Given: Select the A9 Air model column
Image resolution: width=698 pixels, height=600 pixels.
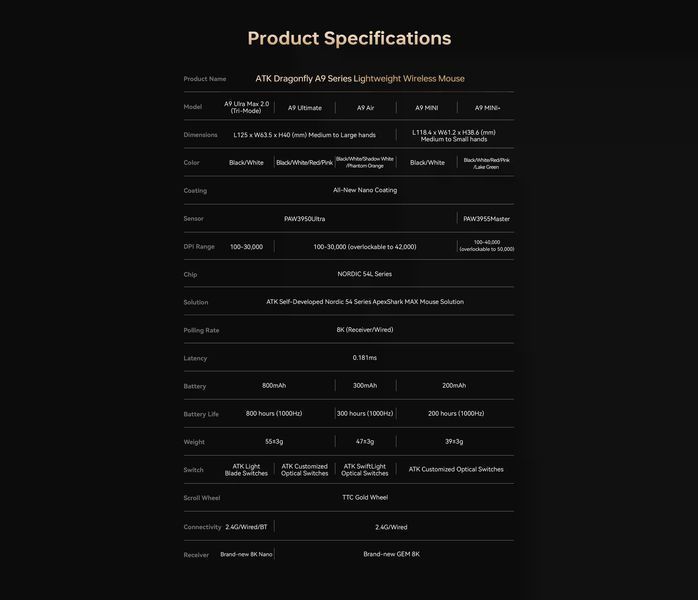Looking at the screenshot, I should click(x=365, y=108).
